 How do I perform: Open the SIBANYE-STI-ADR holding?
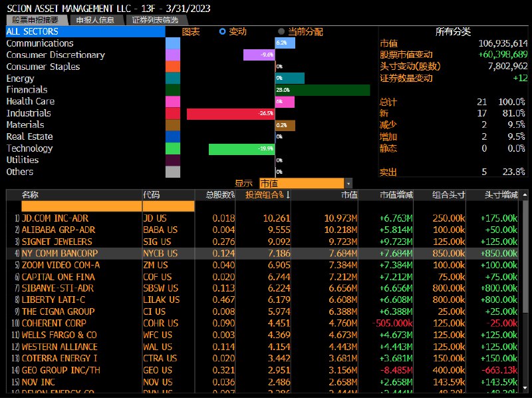(58, 288)
